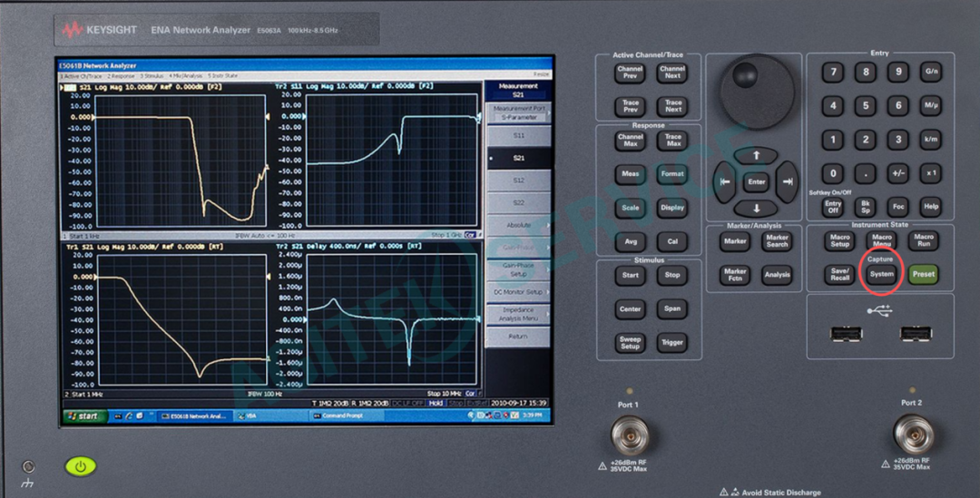Open the Windows start menu on screen
The image size is (980, 498).
[x=83, y=416]
